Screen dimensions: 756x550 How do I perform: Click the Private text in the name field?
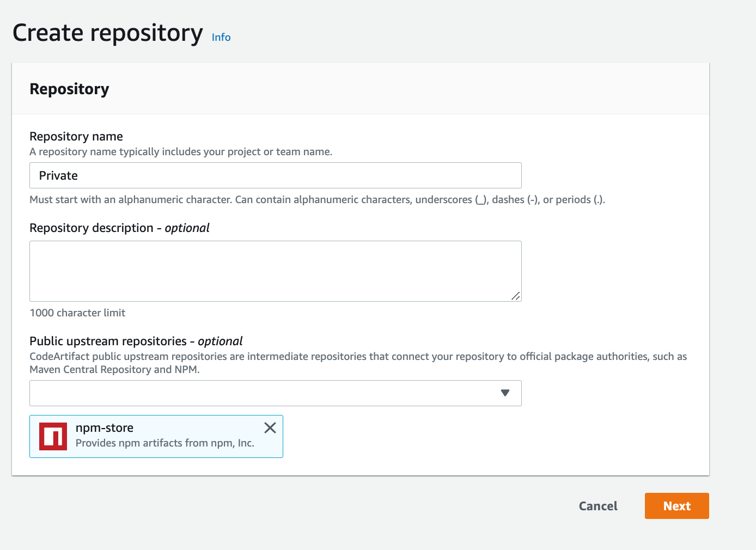[x=58, y=175]
